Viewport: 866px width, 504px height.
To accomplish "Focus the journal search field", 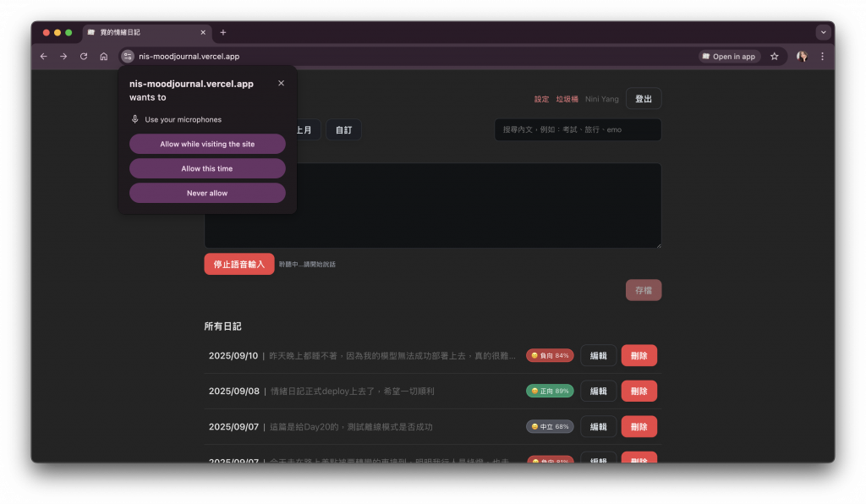I will click(x=578, y=129).
